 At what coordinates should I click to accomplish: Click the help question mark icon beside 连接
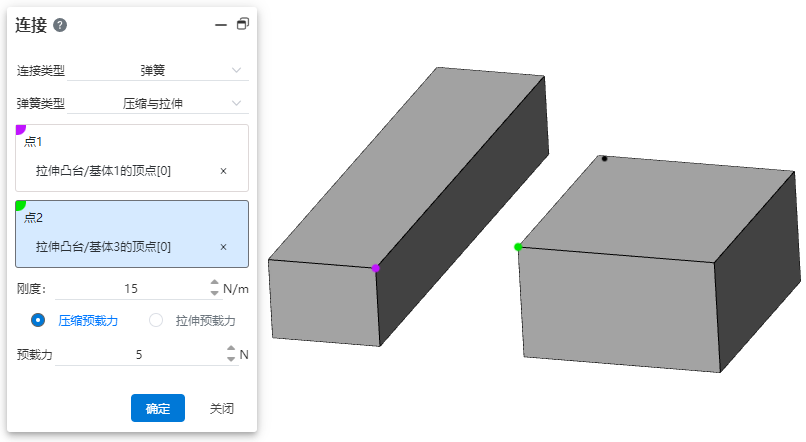pyautogui.click(x=60, y=25)
